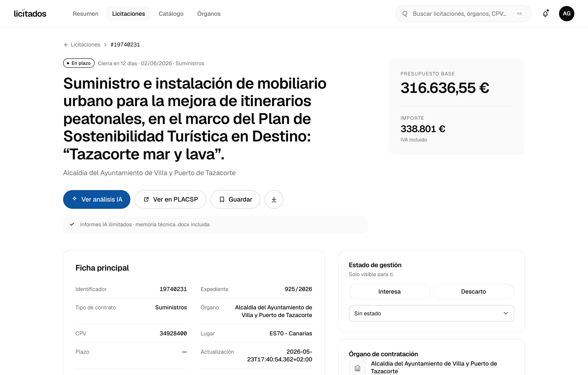Click the CPV value 34928400

pos(173,333)
